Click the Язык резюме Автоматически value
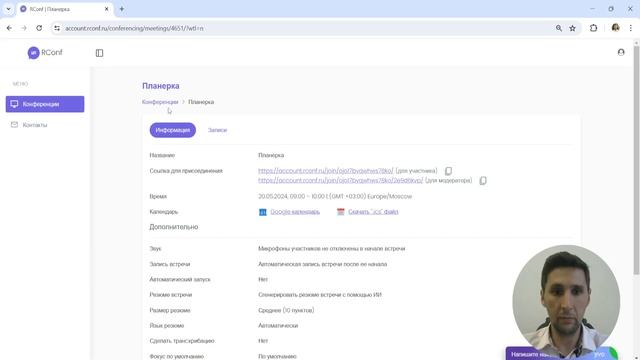The height and width of the screenshot is (360, 640). (278, 326)
